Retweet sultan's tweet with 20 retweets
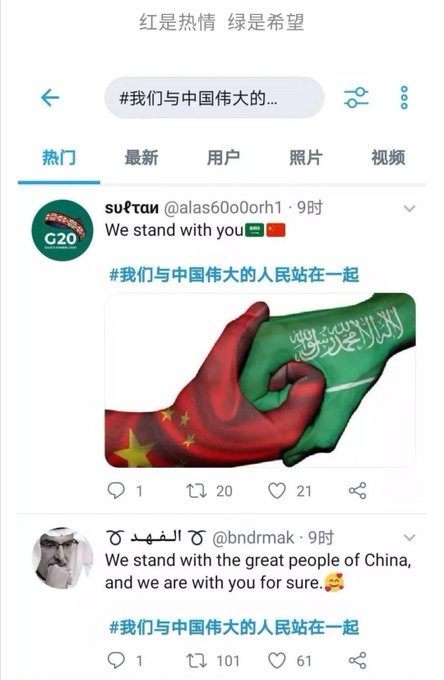Screen dimensions: 444x680 [x=196, y=491]
